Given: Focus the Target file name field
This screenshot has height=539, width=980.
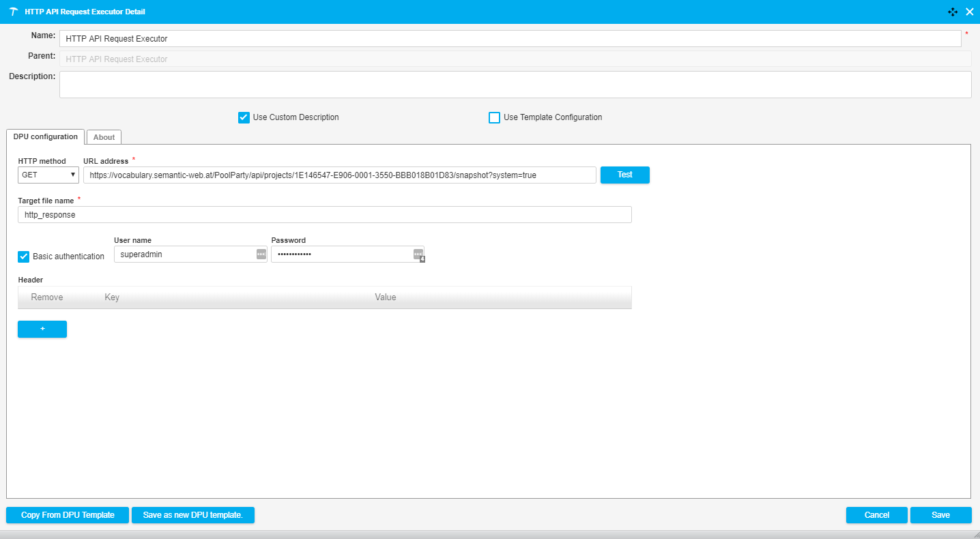Looking at the screenshot, I should 324,215.
